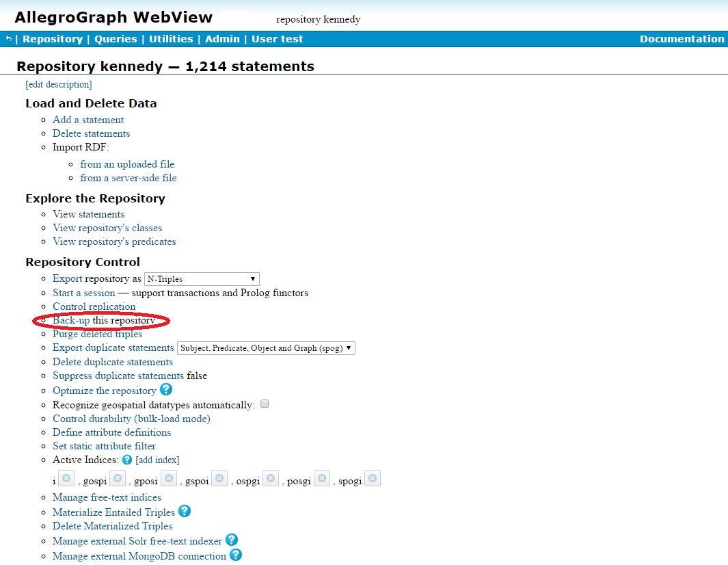Open help icon beside Active Indices

tap(126, 460)
